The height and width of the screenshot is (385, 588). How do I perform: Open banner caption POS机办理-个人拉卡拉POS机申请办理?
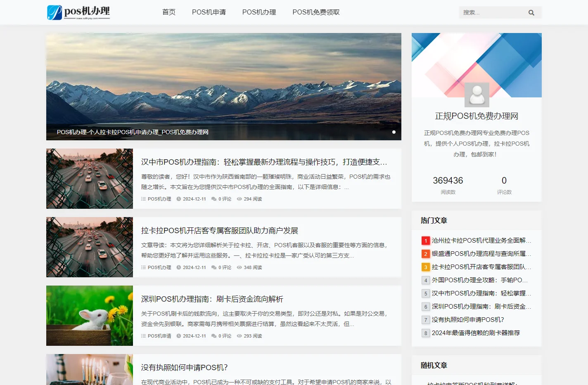click(133, 132)
